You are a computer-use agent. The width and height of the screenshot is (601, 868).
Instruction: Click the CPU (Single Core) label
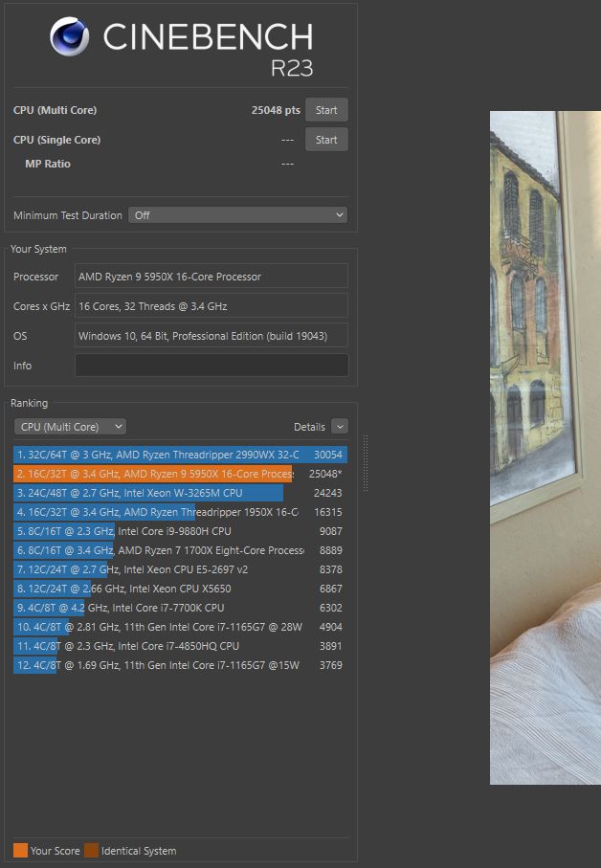click(x=57, y=140)
